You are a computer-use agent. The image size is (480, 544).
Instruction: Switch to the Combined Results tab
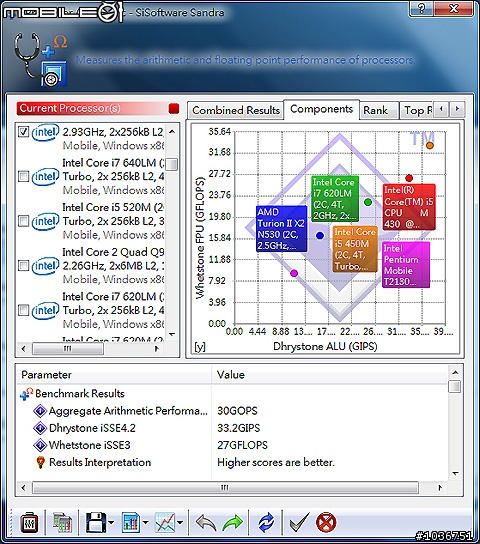click(236, 111)
